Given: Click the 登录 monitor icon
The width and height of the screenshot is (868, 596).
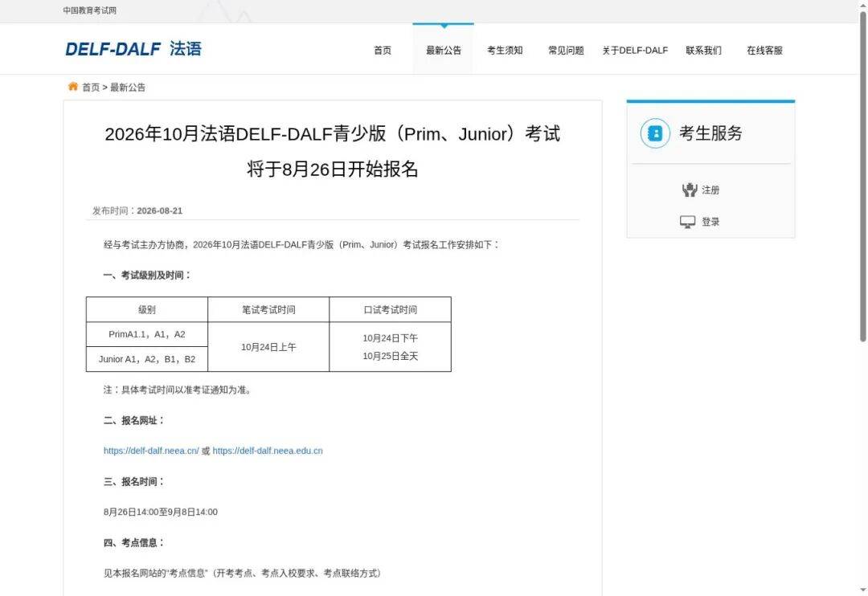Looking at the screenshot, I should tap(687, 222).
